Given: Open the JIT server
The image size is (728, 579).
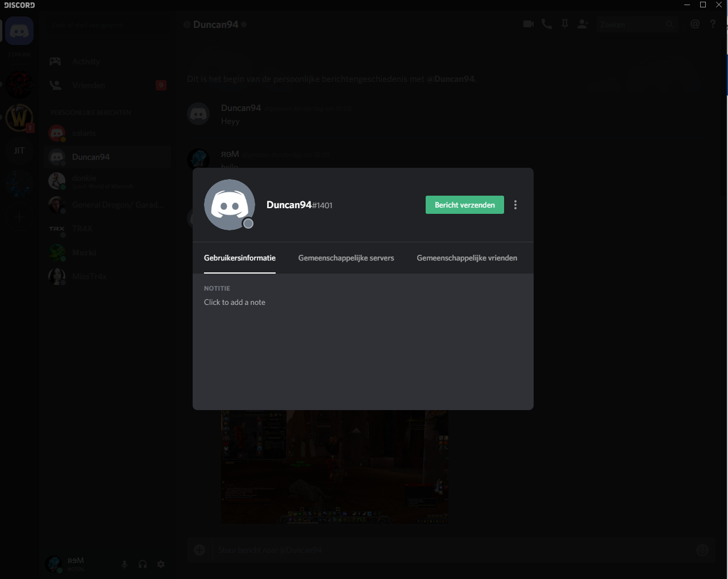Looking at the screenshot, I should pos(19,151).
